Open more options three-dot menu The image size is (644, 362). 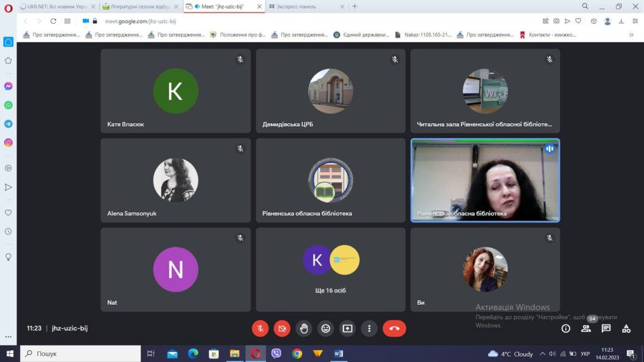pyautogui.click(x=369, y=328)
